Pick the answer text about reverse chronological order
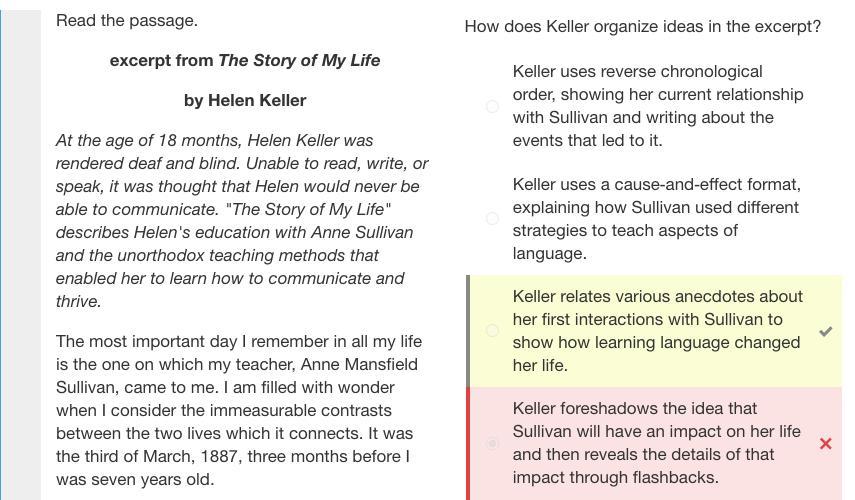This screenshot has height=500, width=855. point(658,106)
